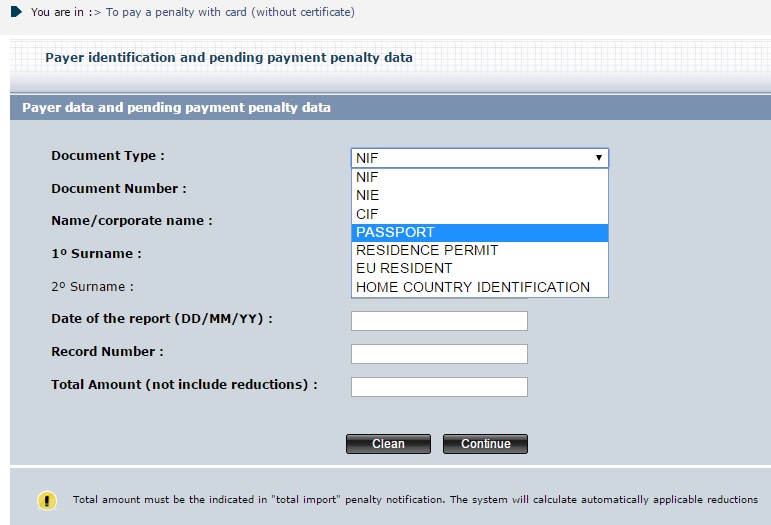Select the PASSPORT option
This screenshot has width=771, height=525.
point(480,232)
